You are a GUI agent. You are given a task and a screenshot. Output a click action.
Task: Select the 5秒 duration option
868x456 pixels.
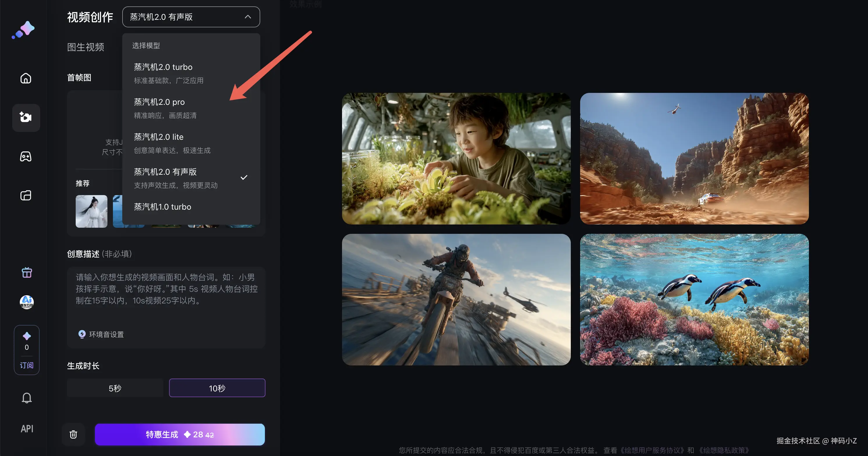point(115,388)
